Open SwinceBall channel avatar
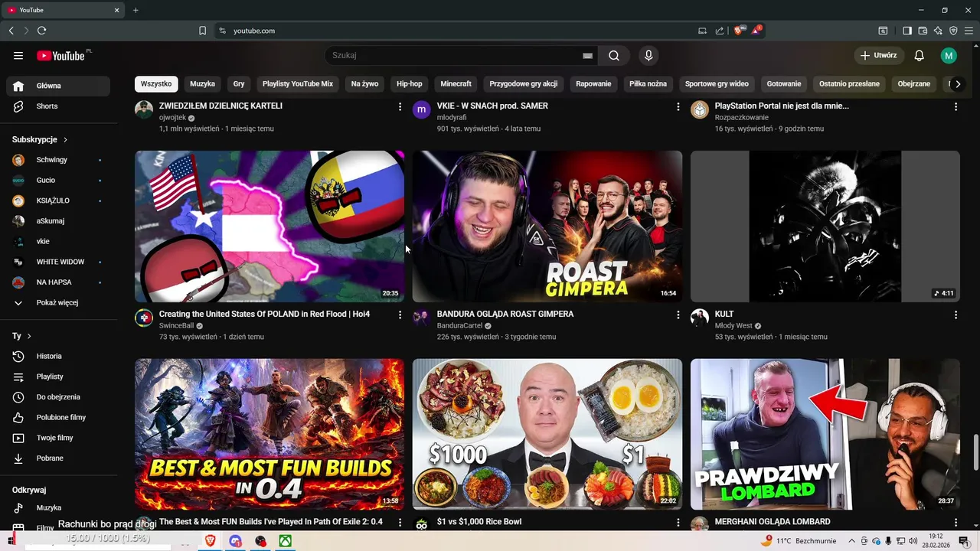This screenshot has width=980, height=551. tap(144, 318)
